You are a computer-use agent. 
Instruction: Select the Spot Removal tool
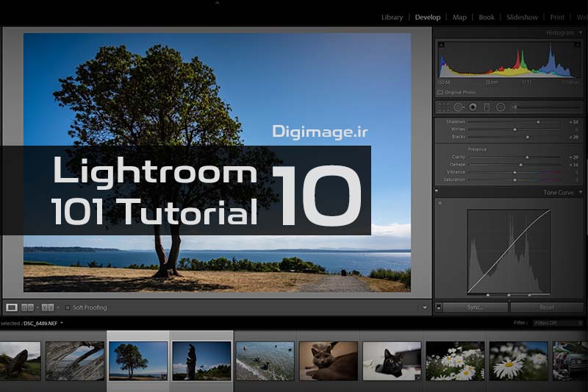coord(458,107)
